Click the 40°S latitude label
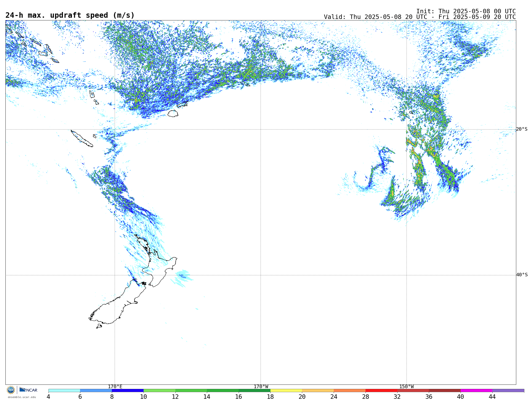532x400 pixels. 522,275
